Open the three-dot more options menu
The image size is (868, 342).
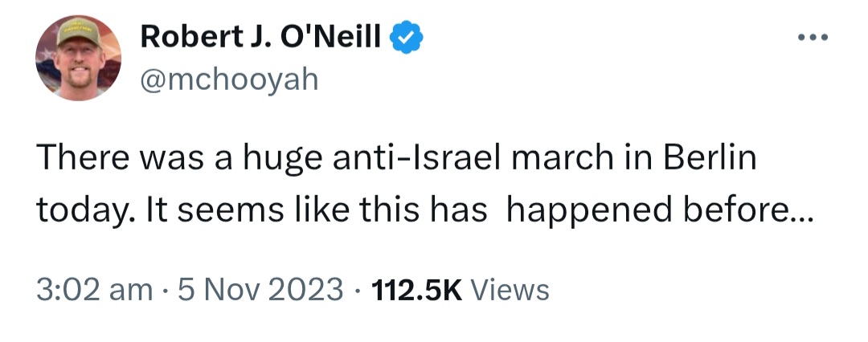click(x=813, y=38)
